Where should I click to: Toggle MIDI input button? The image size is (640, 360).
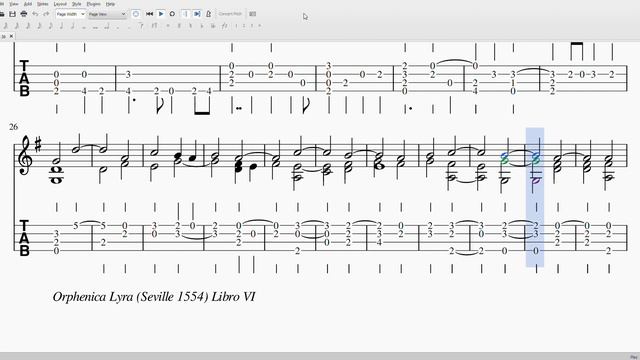[136, 14]
